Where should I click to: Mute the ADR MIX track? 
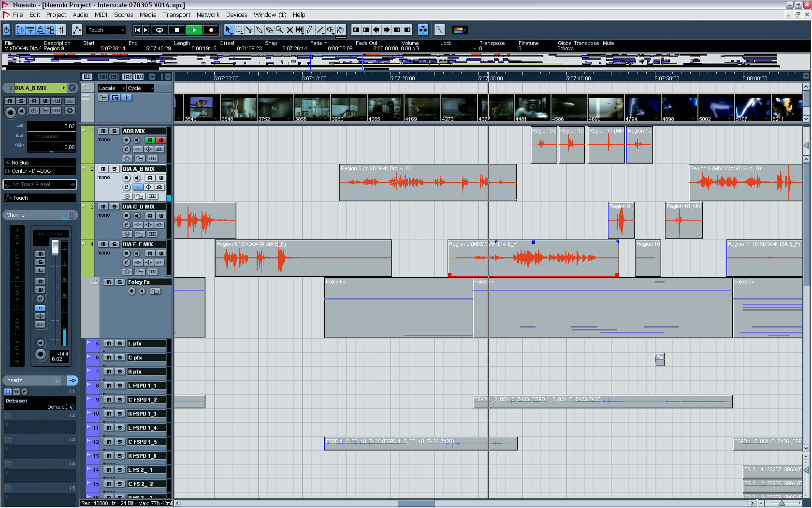[103, 131]
